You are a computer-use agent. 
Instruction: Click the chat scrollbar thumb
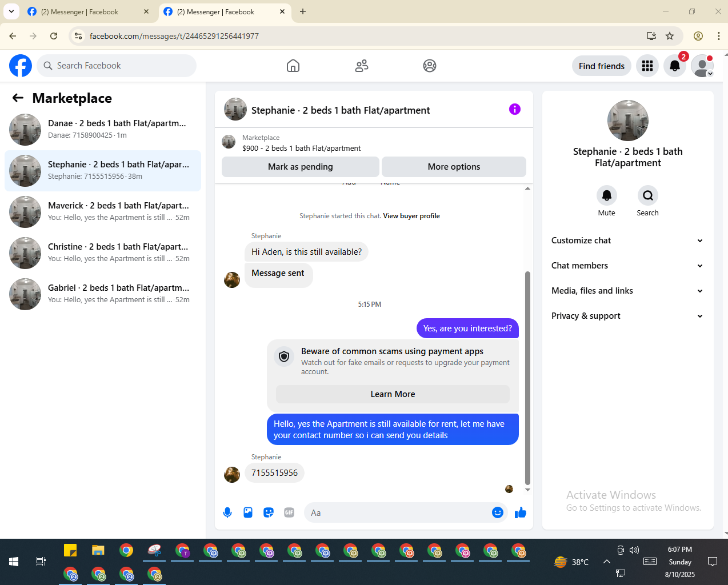[x=527, y=378]
